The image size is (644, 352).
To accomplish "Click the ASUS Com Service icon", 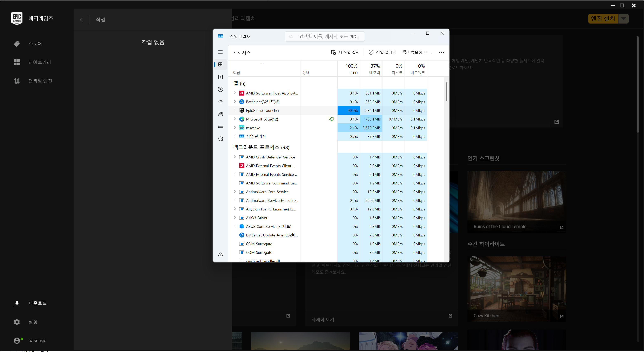I will (242, 226).
